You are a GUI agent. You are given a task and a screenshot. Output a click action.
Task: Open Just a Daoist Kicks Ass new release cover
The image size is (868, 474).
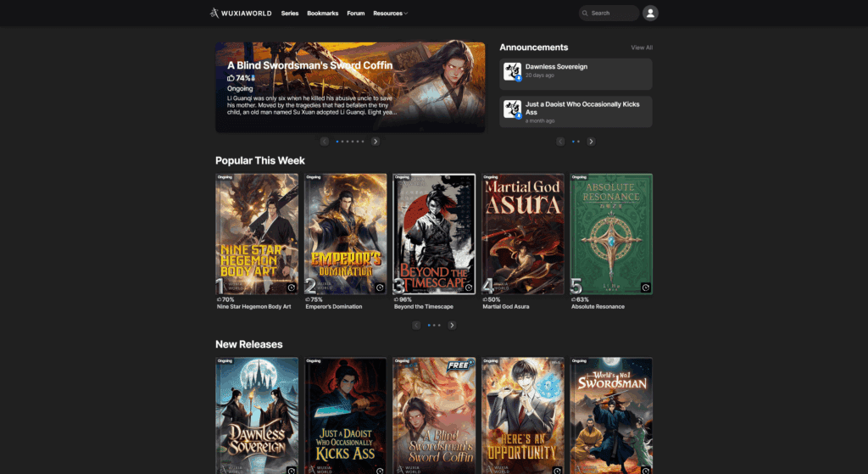point(346,415)
